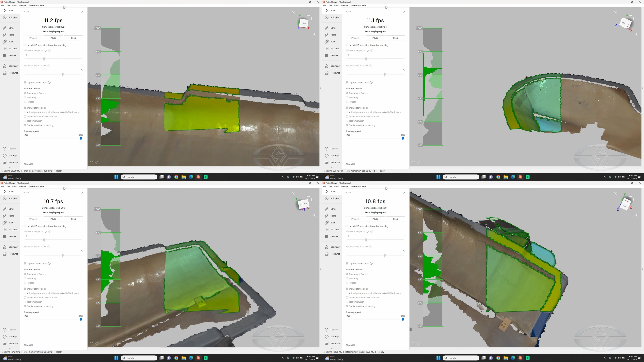The height and width of the screenshot is (362, 644).
Task: Select Scan in the 10.7 fps window sidebar
Action: pyautogui.click(x=8, y=192)
